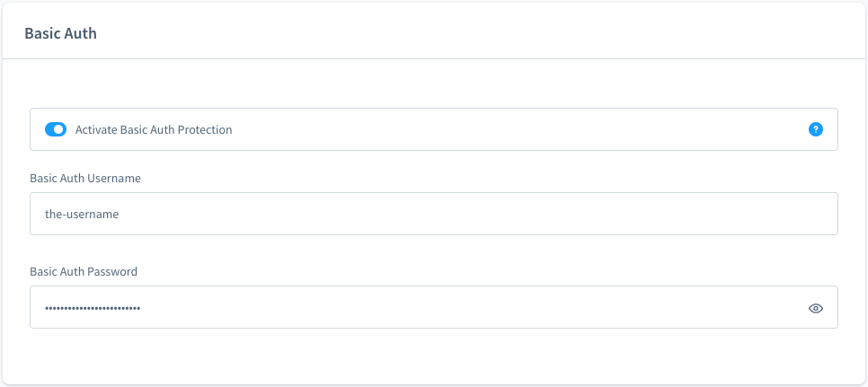The image size is (868, 387).
Task: Click the Basic Auth Username field label
Action: coord(85,178)
